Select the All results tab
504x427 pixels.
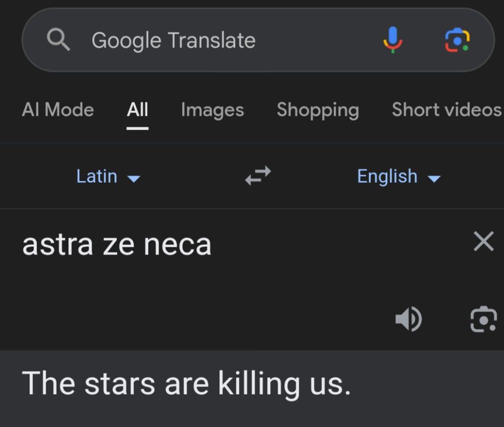137,110
